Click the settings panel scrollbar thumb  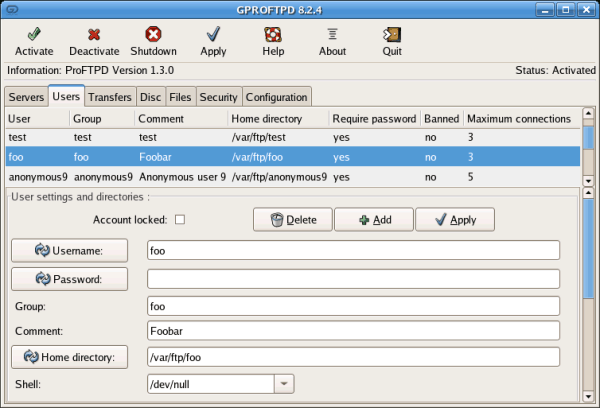point(588,248)
